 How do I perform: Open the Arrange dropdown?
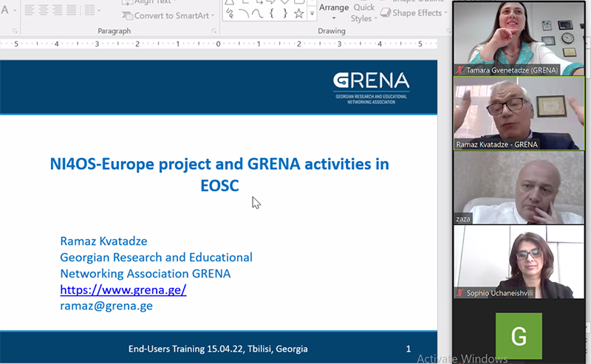click(334, 11)
